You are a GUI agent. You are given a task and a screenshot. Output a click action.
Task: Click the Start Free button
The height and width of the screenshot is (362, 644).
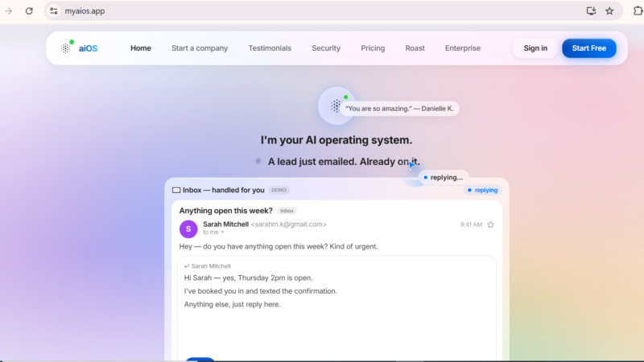[x=589, y=48]
